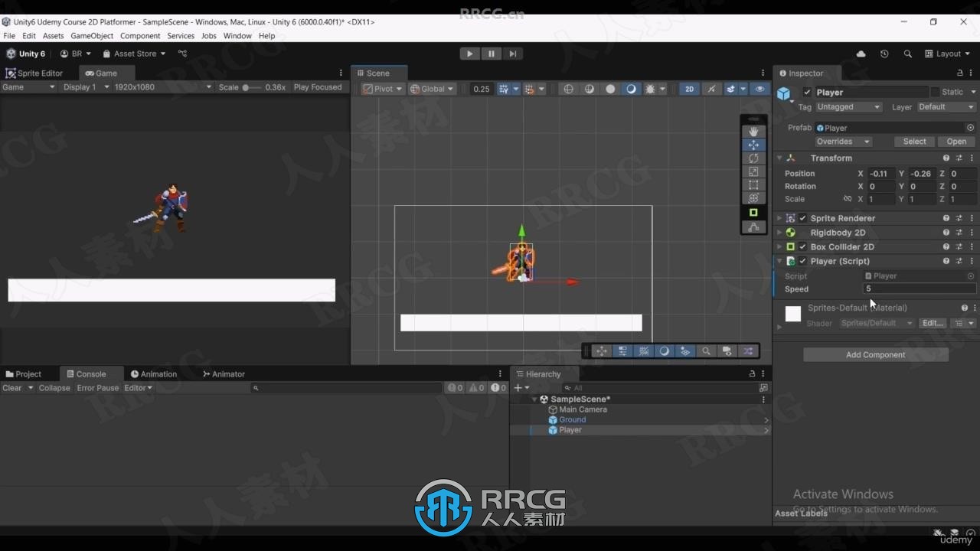Select the Scale tool
Screen dimensions: 980x551
pyautogui.click(x=753, y=171)
